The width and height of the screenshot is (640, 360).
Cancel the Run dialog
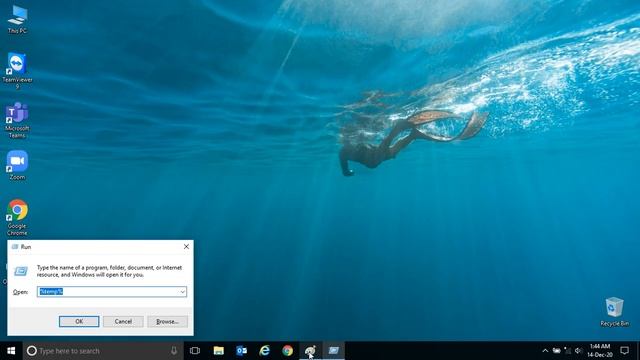(x=123, y=322)
